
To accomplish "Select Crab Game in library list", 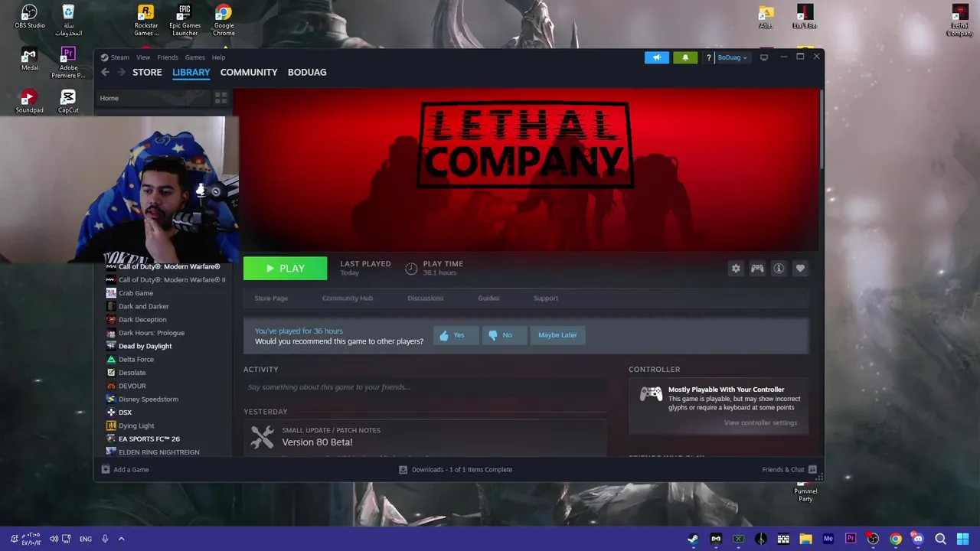I will 136,293.
